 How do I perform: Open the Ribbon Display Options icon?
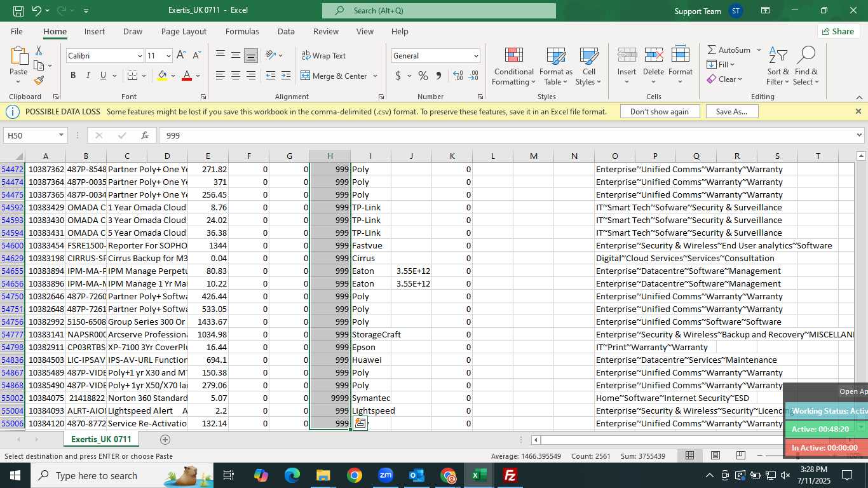click(766, 11)
